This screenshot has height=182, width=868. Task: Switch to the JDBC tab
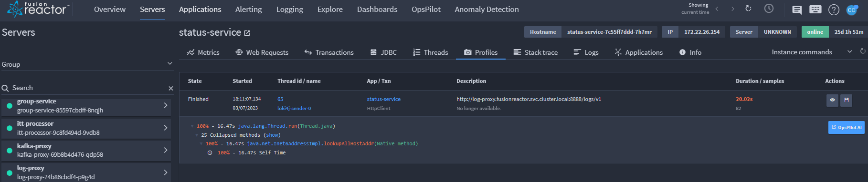click(x=384, y=52)
